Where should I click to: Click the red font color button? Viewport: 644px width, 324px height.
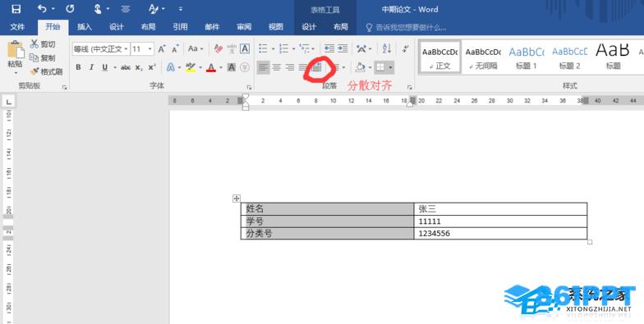tap(211, 67)
